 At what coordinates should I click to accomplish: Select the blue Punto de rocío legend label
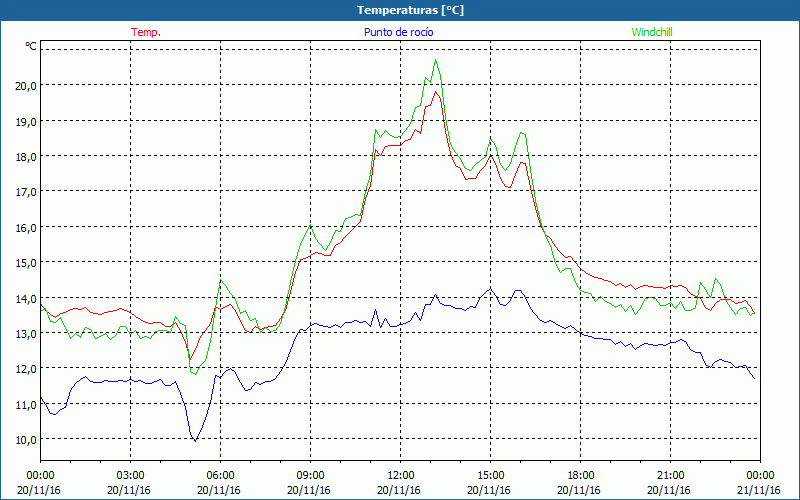pyautogui.click(x=398, y=32)
